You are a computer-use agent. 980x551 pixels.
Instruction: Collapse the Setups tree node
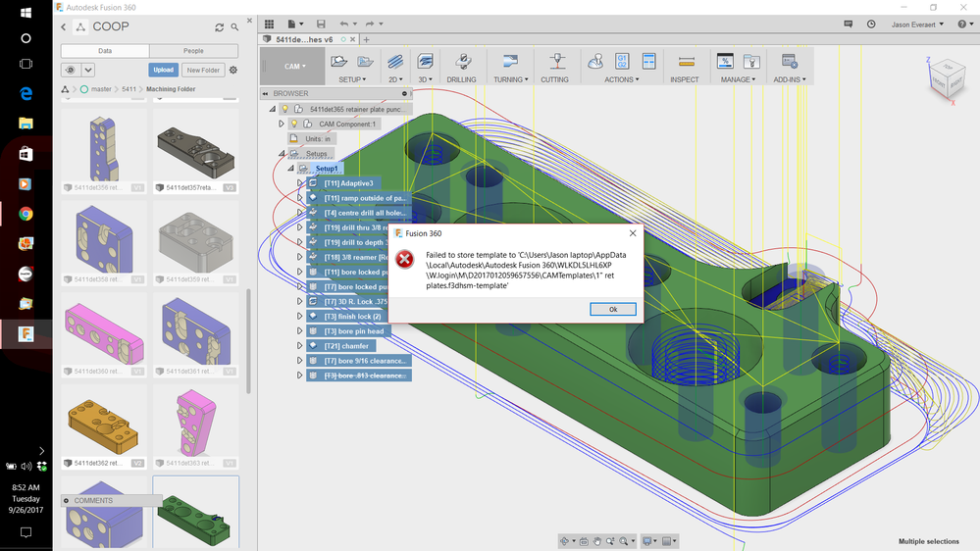(x=282, y=153)
